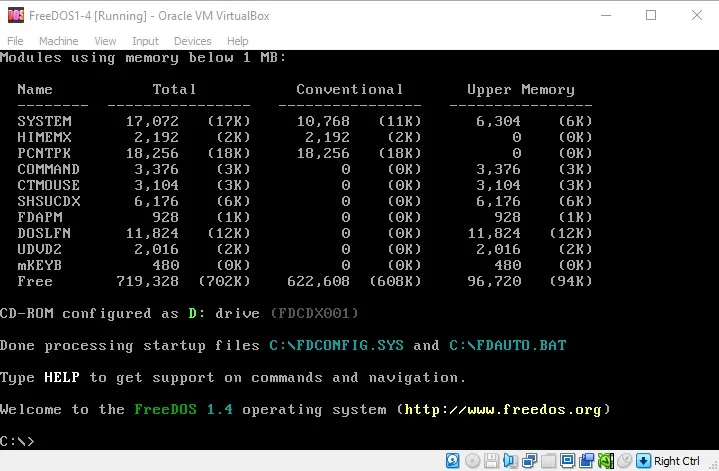719x471 pixels.
Task: Click the CTMOUSE module name
Action: pyautogui.click(x=49, y=185)
